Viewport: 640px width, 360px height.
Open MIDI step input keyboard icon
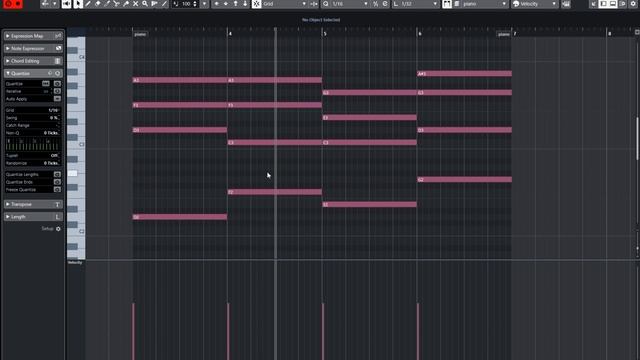[x=566, y=4]
